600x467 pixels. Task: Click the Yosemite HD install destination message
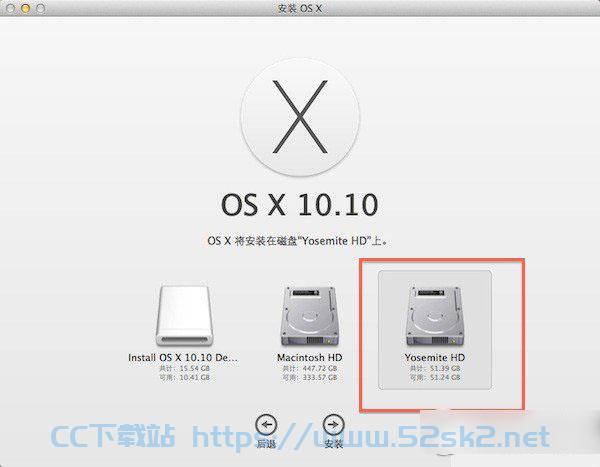tap(298, 241)
